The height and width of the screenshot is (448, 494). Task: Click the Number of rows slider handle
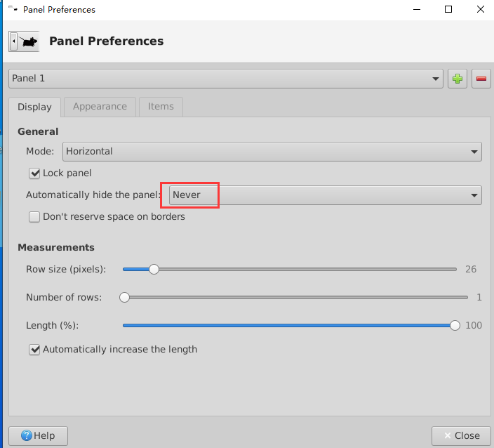point(125,297)
